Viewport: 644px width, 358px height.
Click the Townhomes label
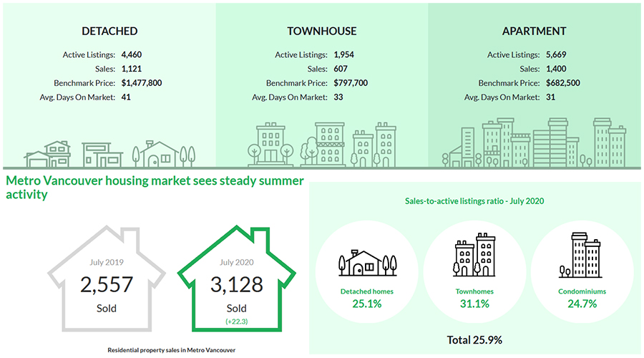474,291
